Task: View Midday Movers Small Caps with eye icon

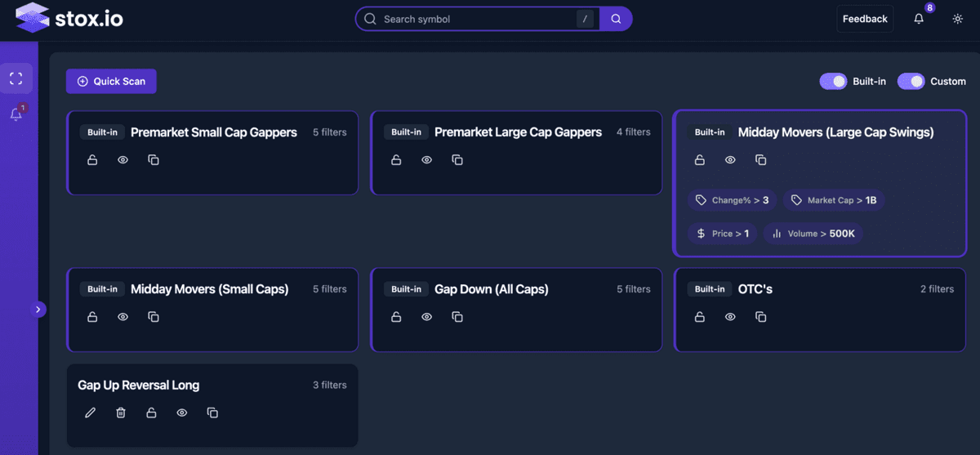Action: tap(122, 317)
